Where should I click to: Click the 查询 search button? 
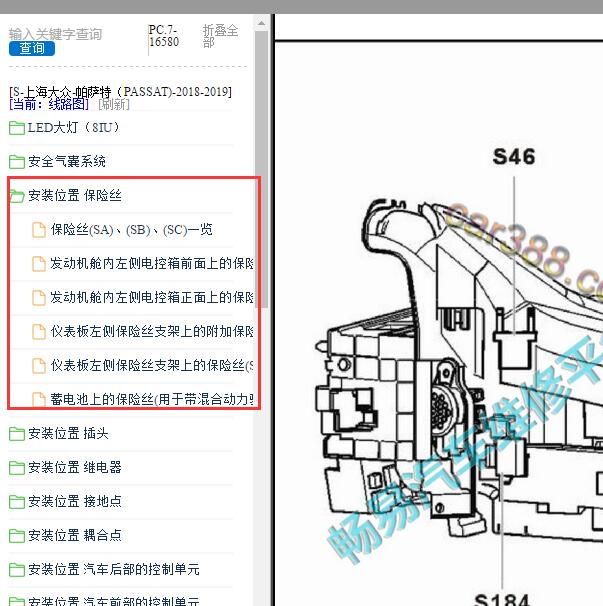click(32, 48)
